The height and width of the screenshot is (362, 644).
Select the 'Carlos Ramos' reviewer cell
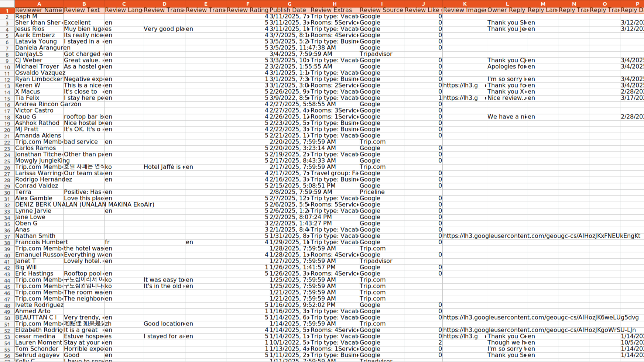39,148
